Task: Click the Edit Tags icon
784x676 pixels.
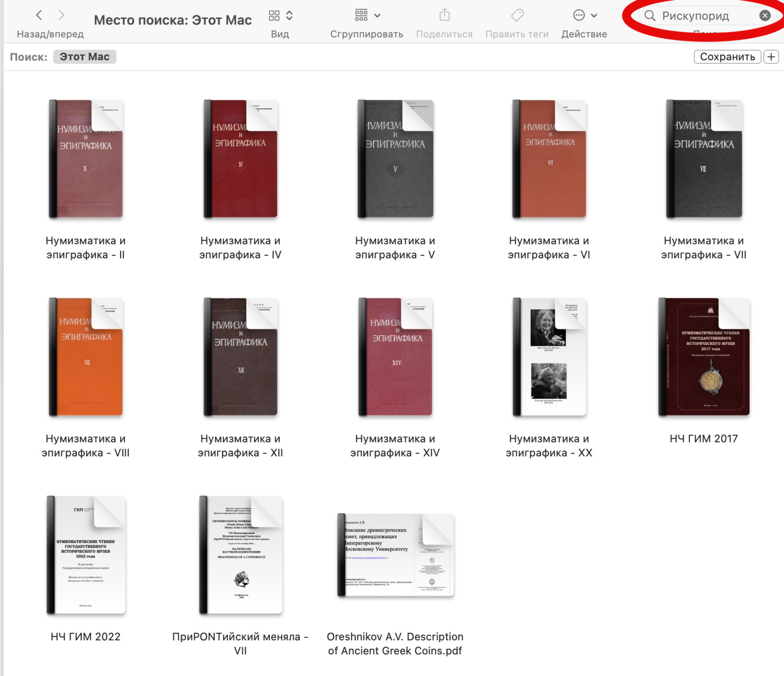Action: pos(517,15)
